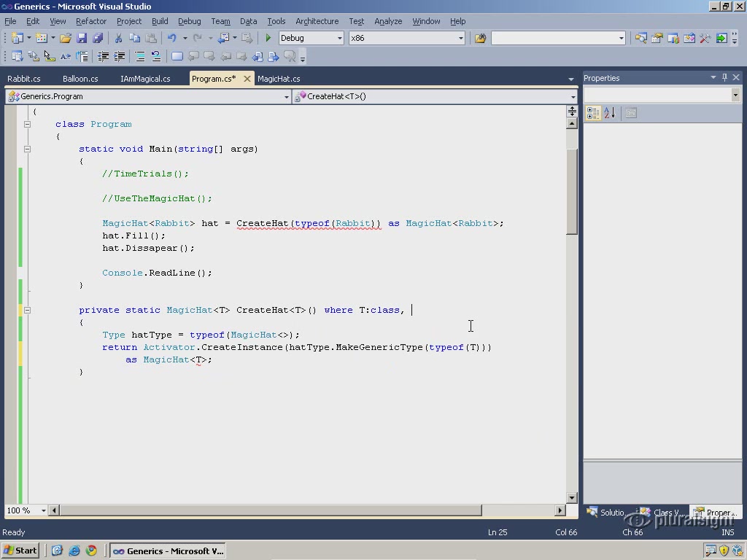
Task: Click the horizontal scrollbar right arrow
Action: click(x=560, y=510)
